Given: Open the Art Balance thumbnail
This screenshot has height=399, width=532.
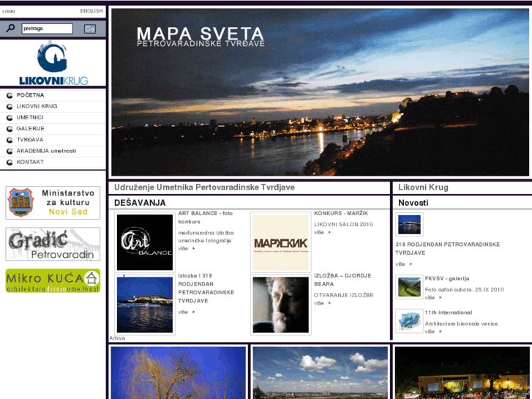Looking at the screenshot, I should 145,242.
